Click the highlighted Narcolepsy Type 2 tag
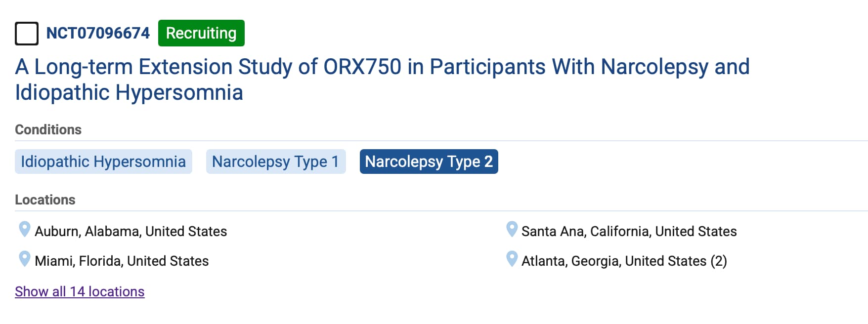The width and height of the screenshot is (868, 324). pyautogui.click(x=429, y=162)
